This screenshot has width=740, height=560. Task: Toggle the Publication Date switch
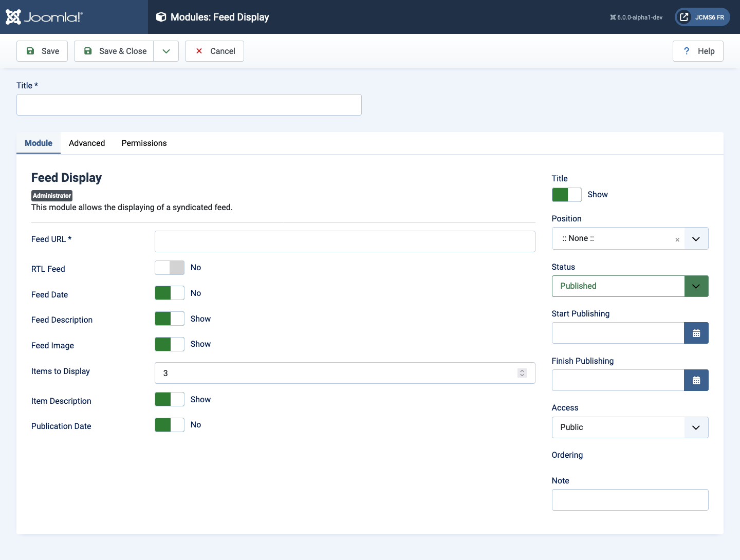click(x=170, y=425)
